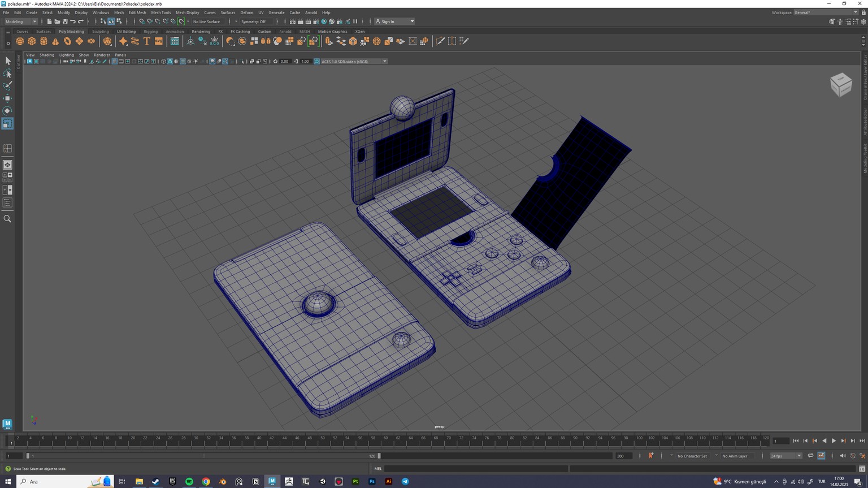Image resolution: width=868 pixels, height=488 pixels.
Task: Create a polygon cone from shelf
Action: tap(55, 41)
